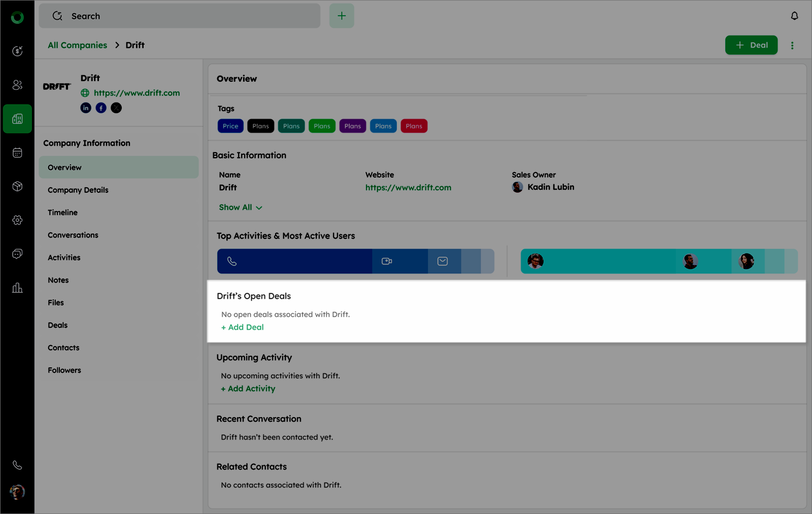Open the Timeline section
The width and height of the screenshot is (812, 514).
point(62,213)
